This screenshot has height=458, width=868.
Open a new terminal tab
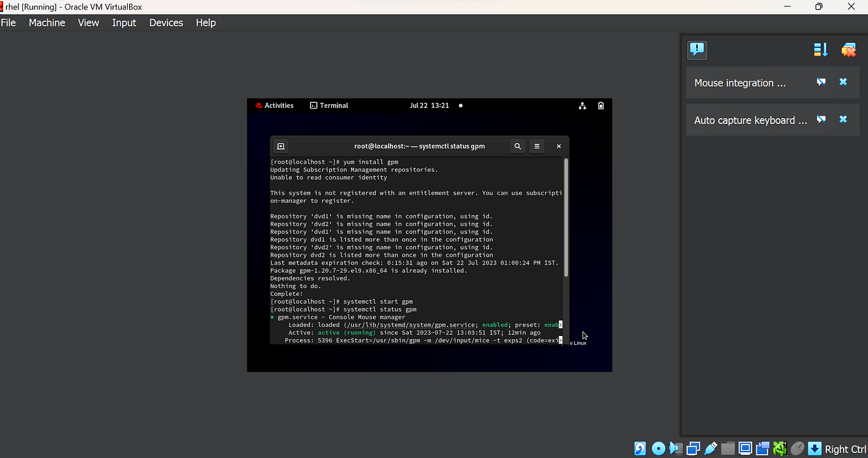tap(281, 146)
